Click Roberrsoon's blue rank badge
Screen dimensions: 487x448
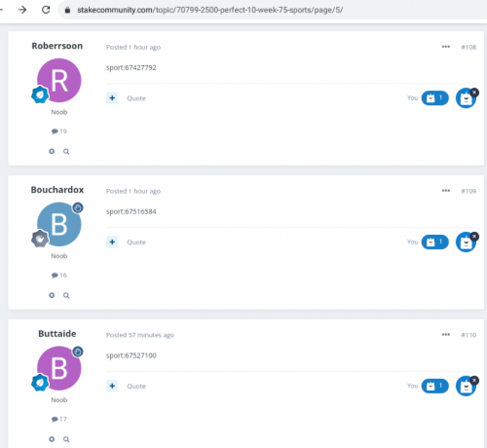pyautogui.click(x=40, y=94)
